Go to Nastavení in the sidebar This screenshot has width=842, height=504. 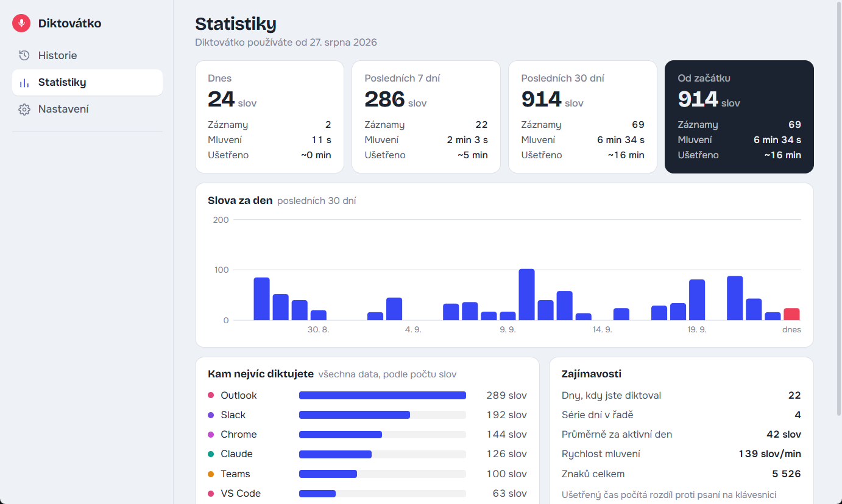pyautogui.click(x=87, y=110)
